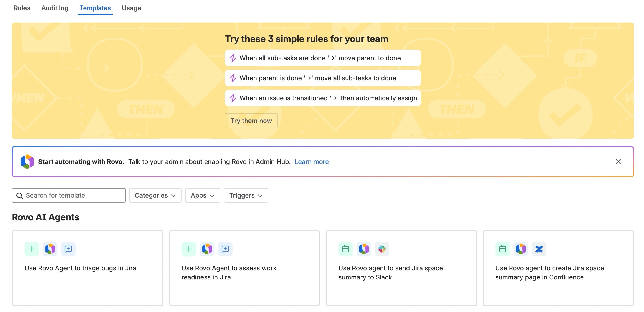Click the plus icon on the triage bugs card
Viewport: 644px width, 312px height.
coord(32,249)
